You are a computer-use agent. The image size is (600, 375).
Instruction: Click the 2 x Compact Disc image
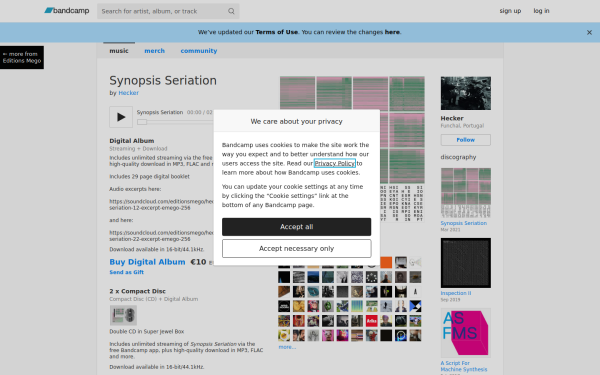(123, 315)
